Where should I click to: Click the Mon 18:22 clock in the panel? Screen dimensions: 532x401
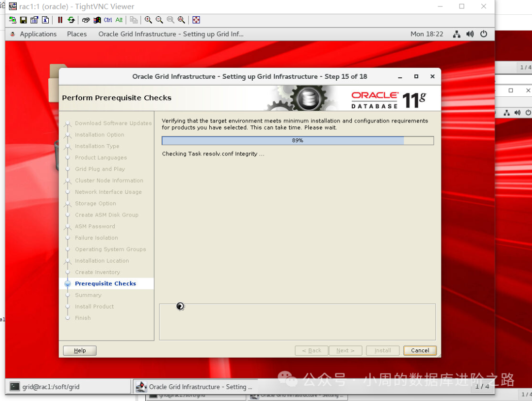427,34
